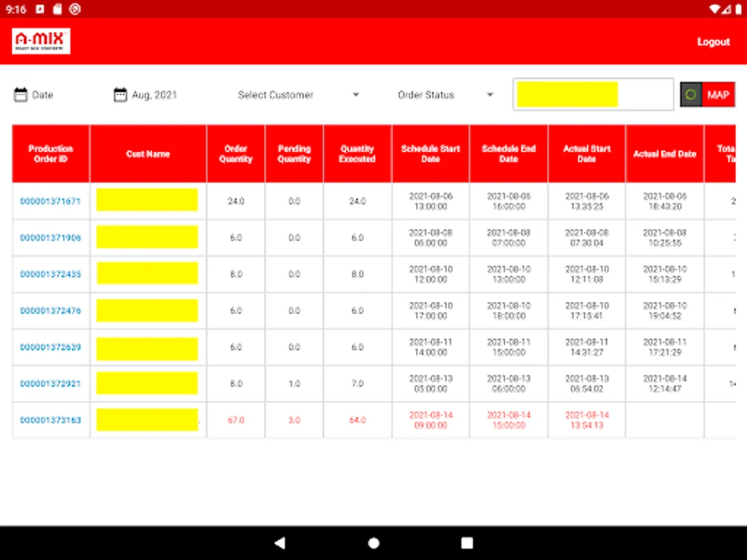Expand the Select Customer dropdown
This screenshot has height=560, width=747.
[x=298, y=95]
